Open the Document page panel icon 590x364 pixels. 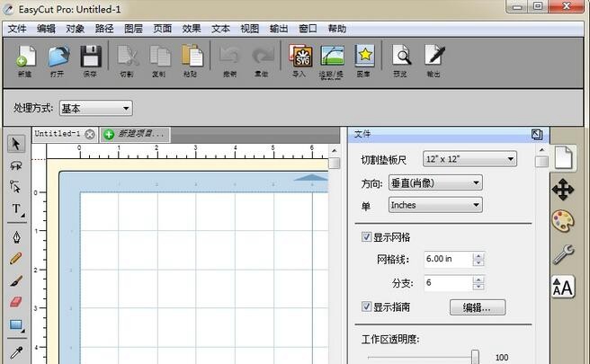point(563,157)
